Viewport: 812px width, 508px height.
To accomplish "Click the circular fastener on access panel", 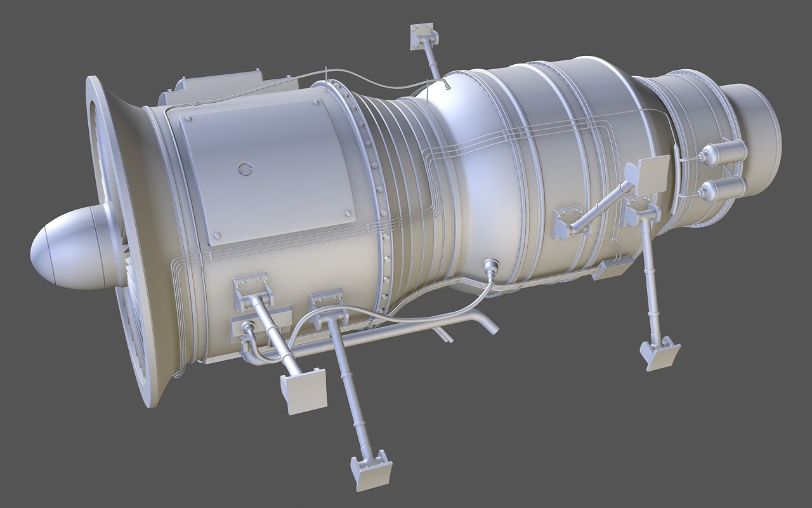I will point(247,169).
